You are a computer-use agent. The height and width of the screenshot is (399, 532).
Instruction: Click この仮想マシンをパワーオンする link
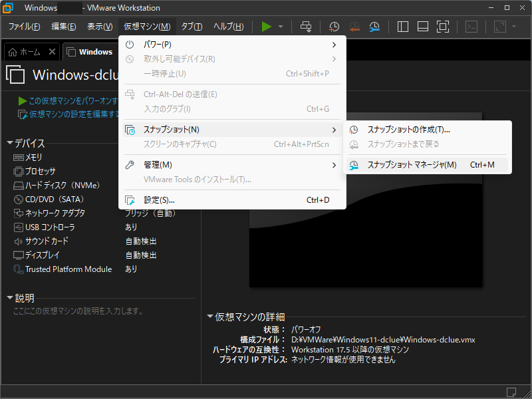tap(73, 101)
